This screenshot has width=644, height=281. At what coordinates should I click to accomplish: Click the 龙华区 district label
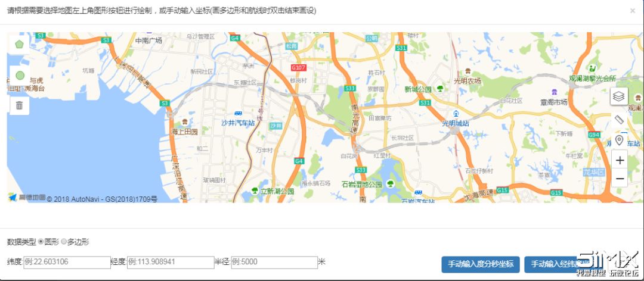(594, 173)
